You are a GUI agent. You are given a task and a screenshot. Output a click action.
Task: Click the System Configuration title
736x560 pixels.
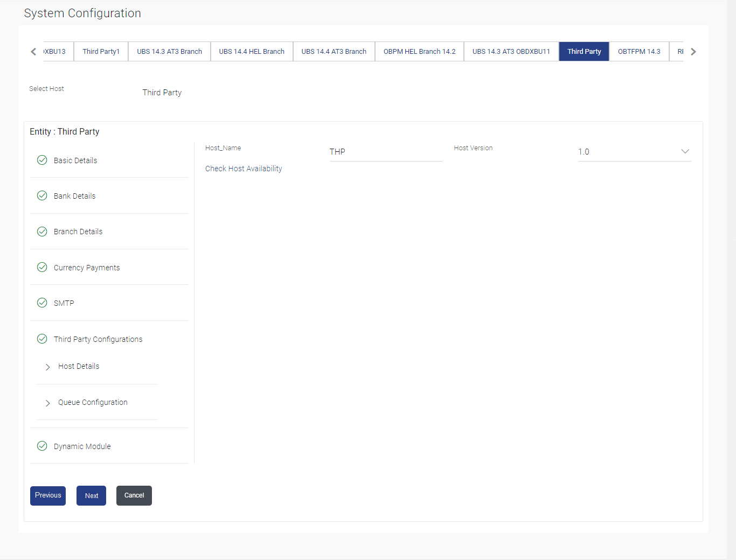point(82,13)
